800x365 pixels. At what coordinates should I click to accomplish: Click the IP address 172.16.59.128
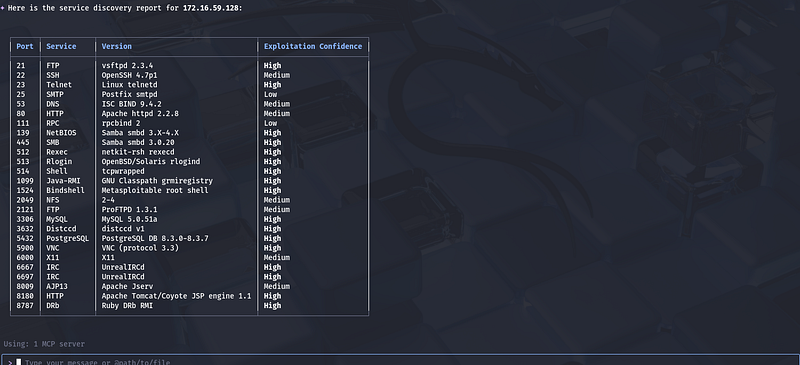coord(210,8)
